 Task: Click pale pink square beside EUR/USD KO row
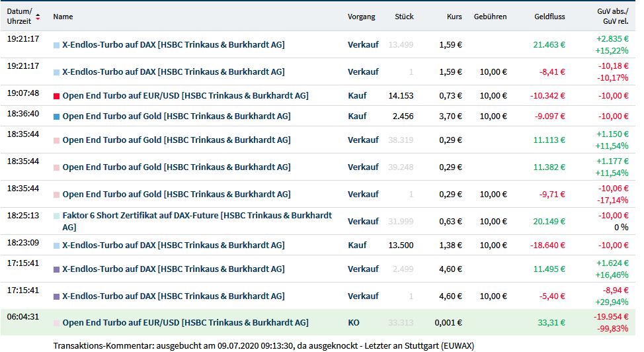tap(56, 324)
